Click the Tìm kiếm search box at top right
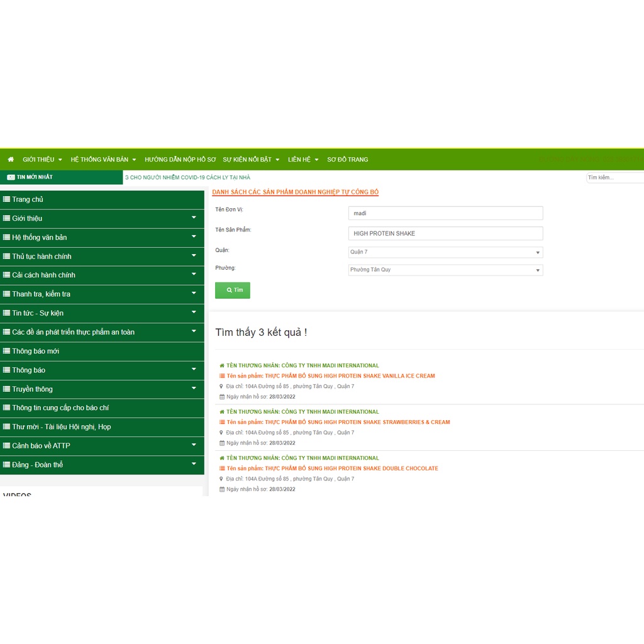This screenshot has height=644, width=644. point(613,178)
